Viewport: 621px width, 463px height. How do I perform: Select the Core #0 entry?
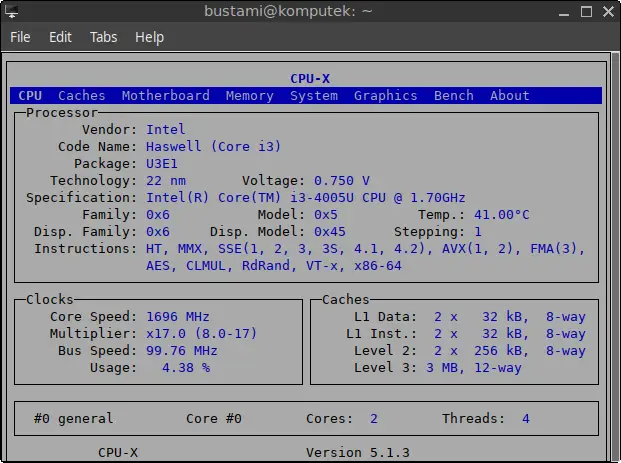tap(214, 419)
